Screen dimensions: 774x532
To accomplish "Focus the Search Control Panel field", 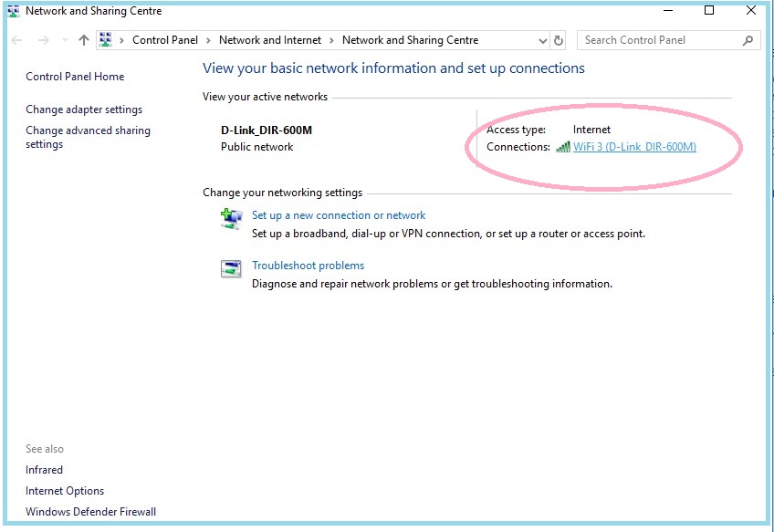I will click(x=668, y=40).
